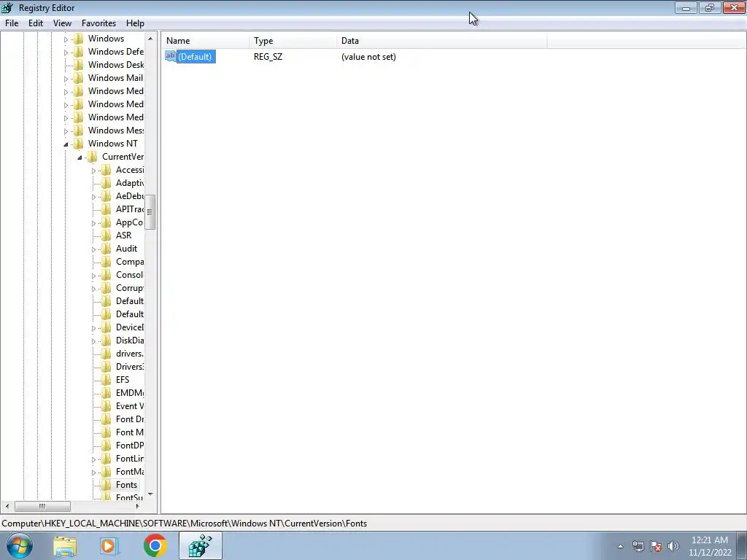The height and width of the screenshot is (560, 747).
Task: Select the APITracing folder icon
Action: 107,209
